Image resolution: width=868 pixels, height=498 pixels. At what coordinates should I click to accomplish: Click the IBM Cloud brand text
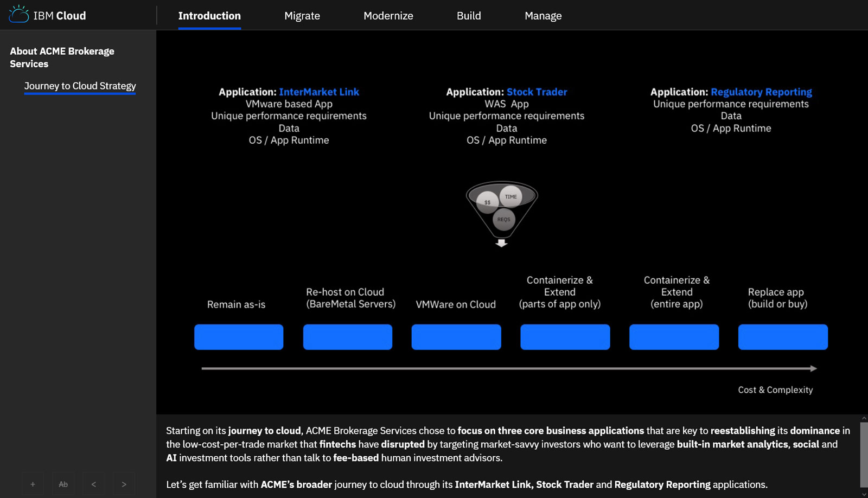(60, 16)
